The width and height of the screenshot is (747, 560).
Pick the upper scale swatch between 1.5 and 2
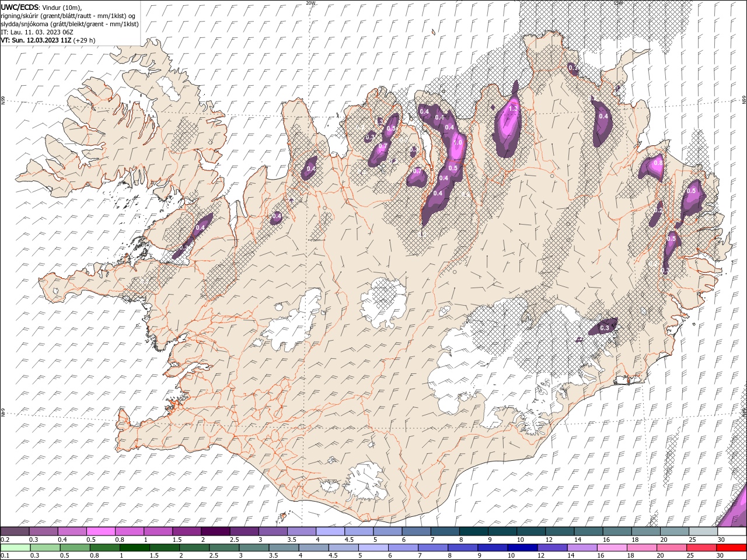[x=187, y=531]
